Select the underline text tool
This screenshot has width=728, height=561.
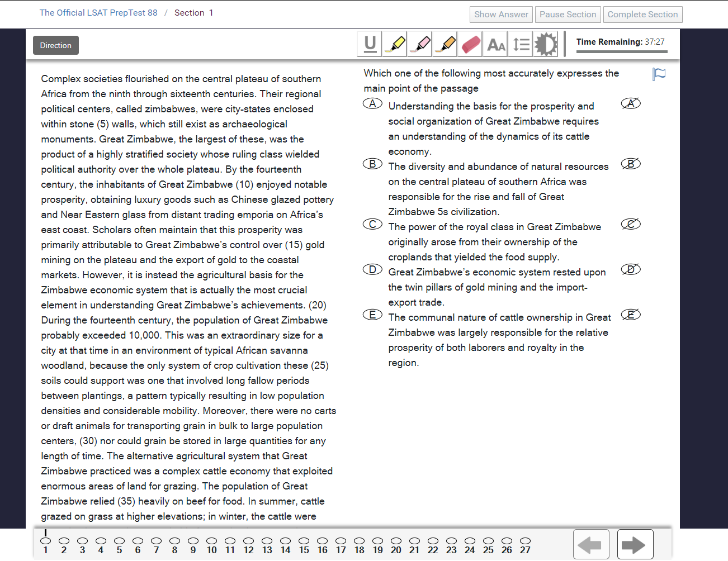[370, 44]
